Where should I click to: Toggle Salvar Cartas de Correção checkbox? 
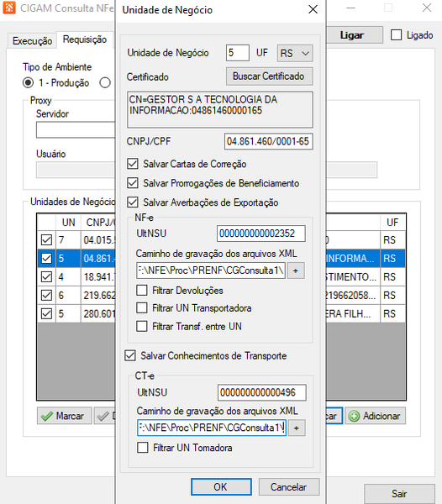(133, 164)
